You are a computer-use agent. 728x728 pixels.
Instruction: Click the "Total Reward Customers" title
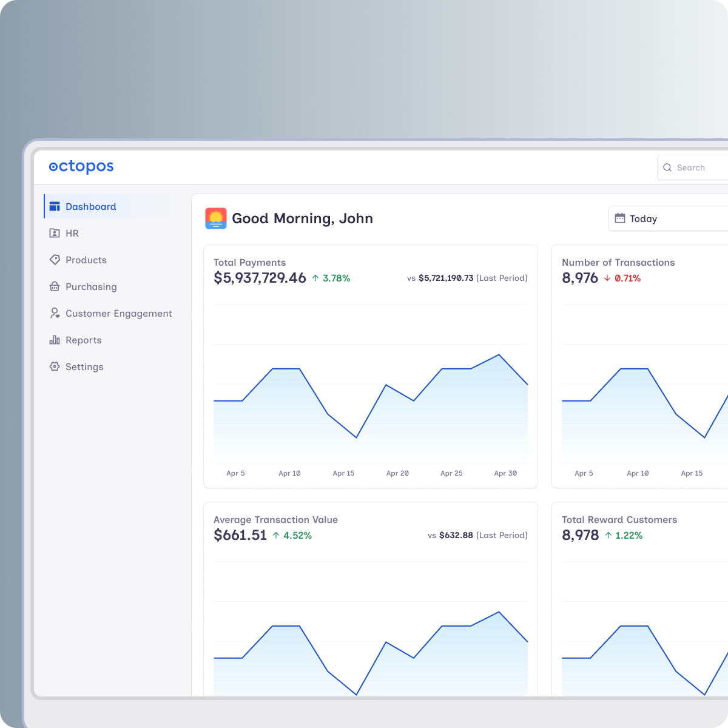(619, 520)
